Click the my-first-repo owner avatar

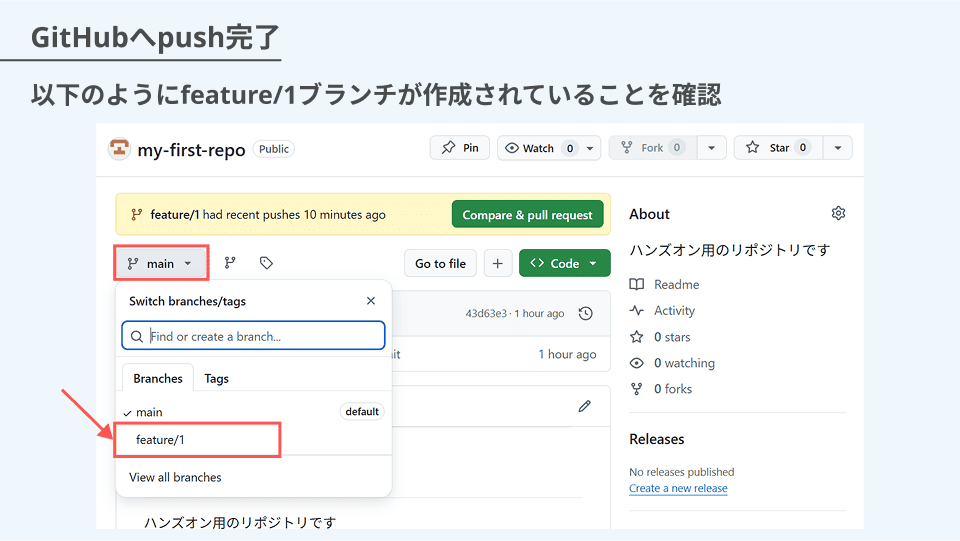point(119,148)
